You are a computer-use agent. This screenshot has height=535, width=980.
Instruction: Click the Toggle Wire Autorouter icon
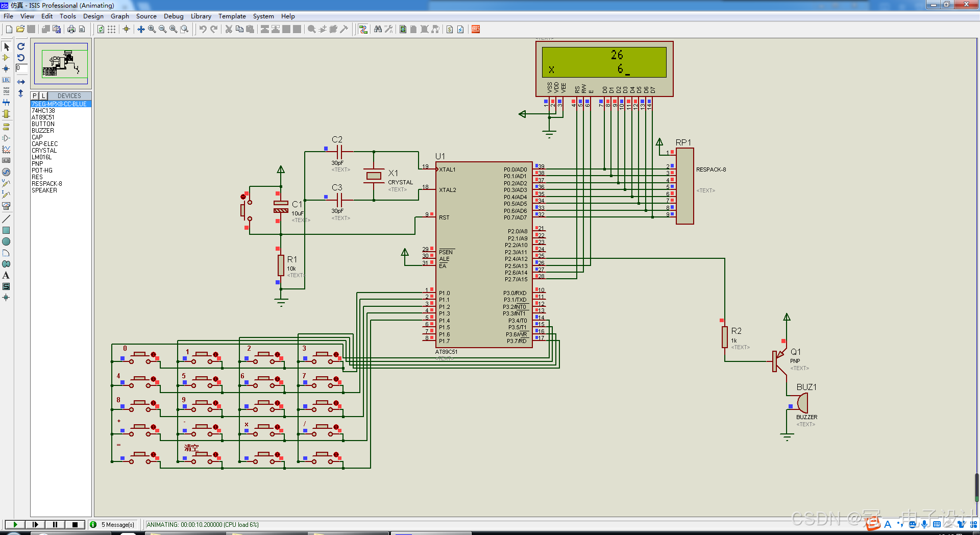pyautogui.click(x=363, y=29)
